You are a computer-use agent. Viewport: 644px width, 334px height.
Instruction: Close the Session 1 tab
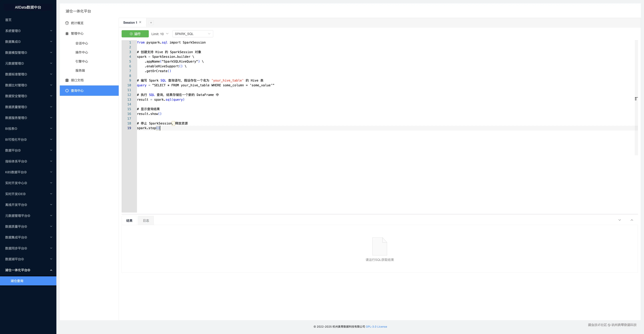click(140, 22)
